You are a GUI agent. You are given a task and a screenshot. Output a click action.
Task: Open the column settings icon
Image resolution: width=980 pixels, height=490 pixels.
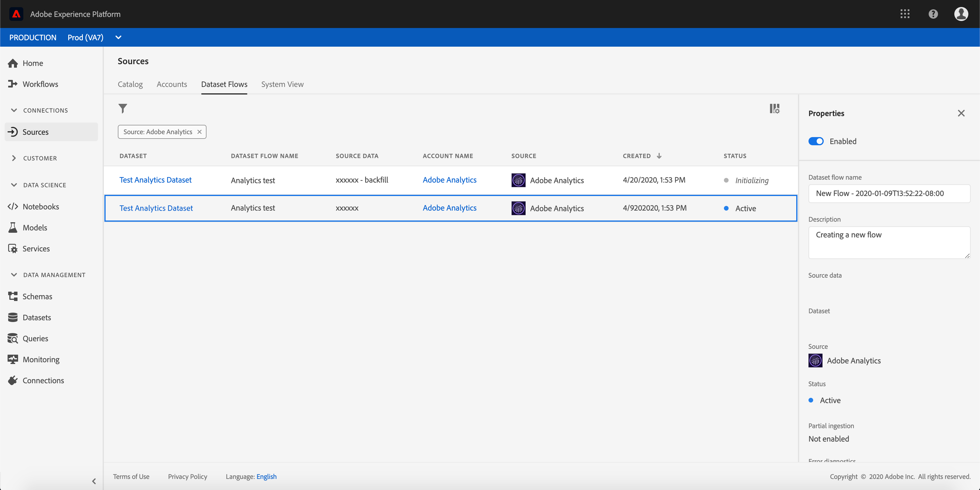click(774, 109)
